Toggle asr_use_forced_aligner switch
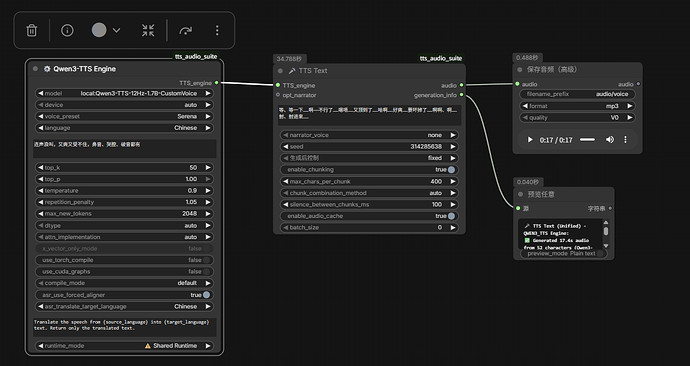Viewport: 690px width, 366px height. pyautogui.click(x=206, y=295)
